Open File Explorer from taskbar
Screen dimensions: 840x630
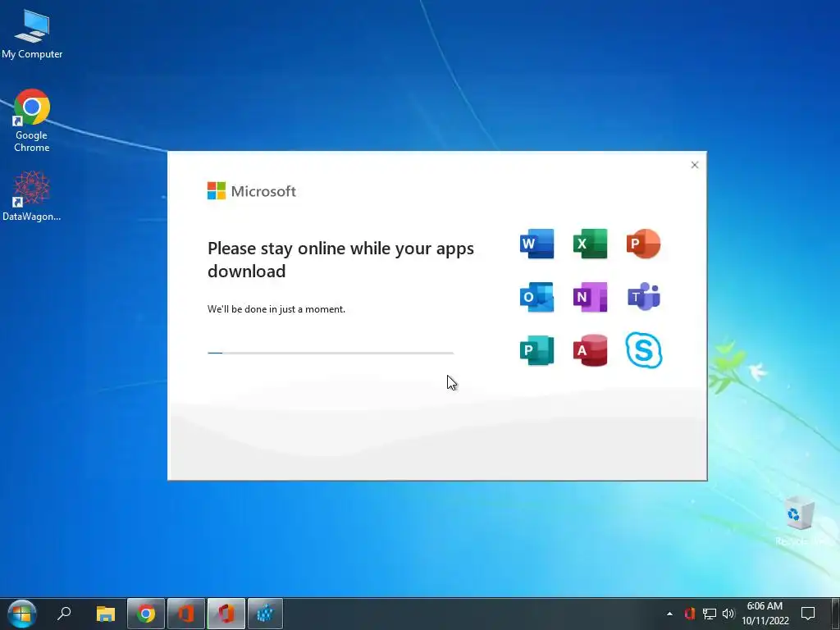[106, 614]
